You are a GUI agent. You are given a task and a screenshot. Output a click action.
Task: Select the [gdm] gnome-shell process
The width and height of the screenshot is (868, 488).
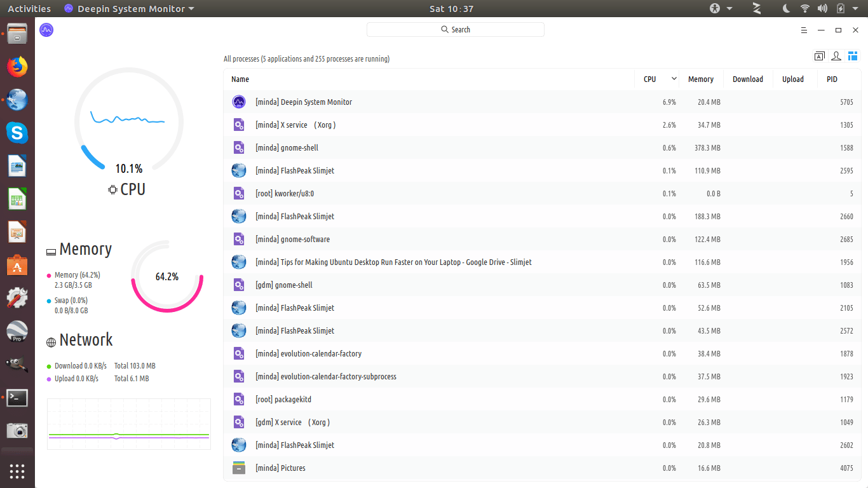(542, 285)
